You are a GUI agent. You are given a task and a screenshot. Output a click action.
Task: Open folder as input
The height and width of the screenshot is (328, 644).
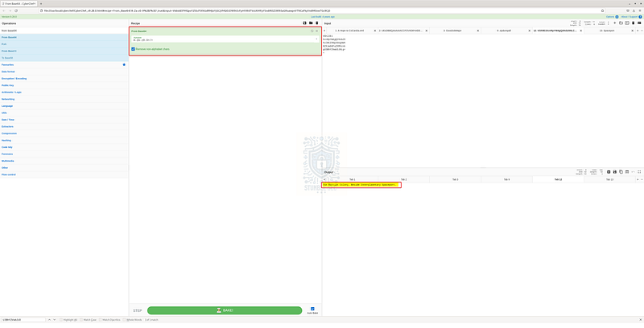[621, 23]
